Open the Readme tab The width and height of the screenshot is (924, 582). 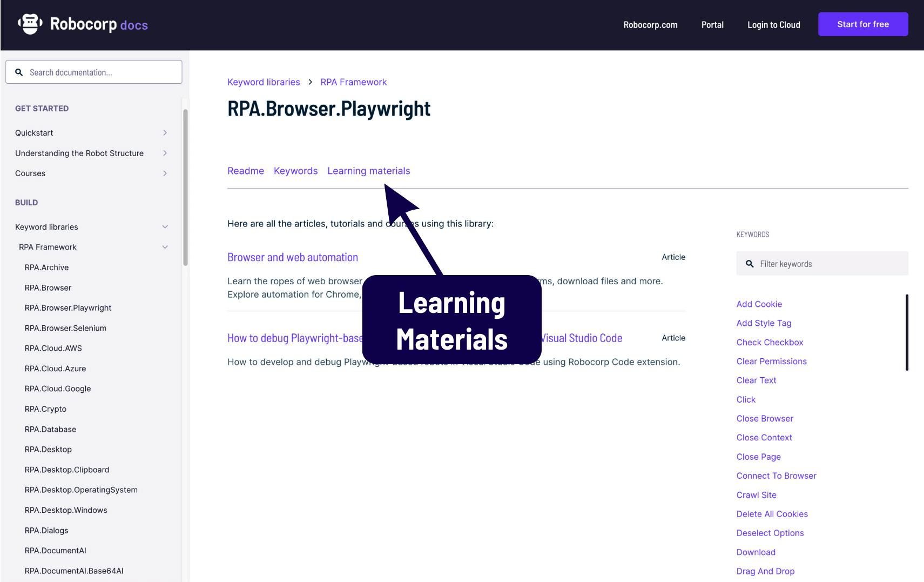click(x=246, y=171)
